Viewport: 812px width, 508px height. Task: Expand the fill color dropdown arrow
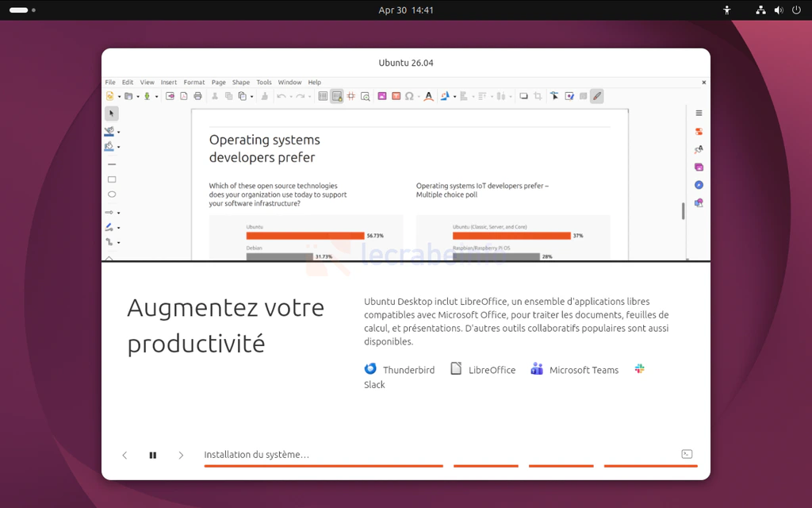click(x=119, y=148)
